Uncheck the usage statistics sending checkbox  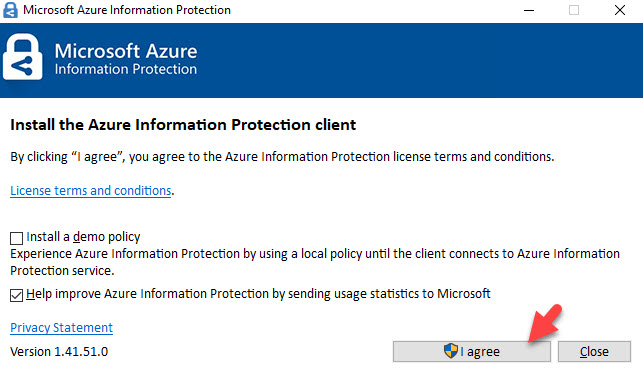[x=16, y=295]
